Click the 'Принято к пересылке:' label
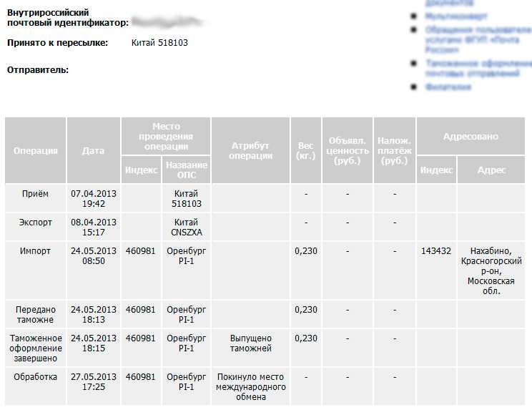The image size is (532, 415). 58,43
